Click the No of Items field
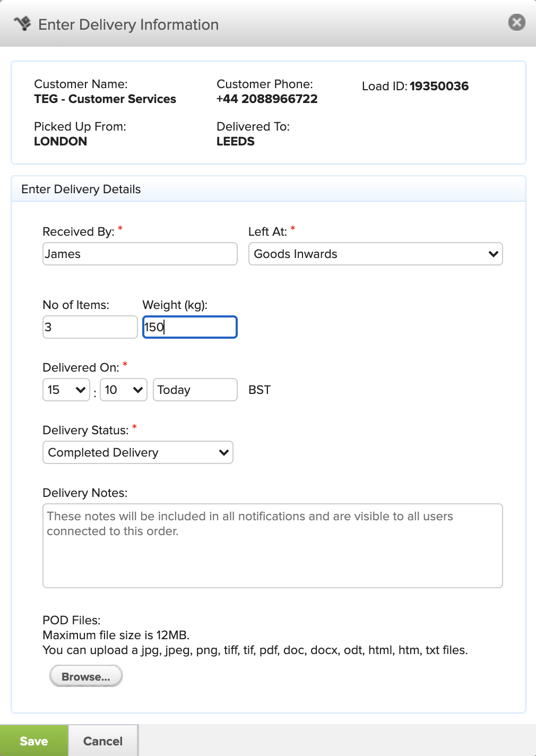This screenshot has width=536, height=756. (90, 327)
